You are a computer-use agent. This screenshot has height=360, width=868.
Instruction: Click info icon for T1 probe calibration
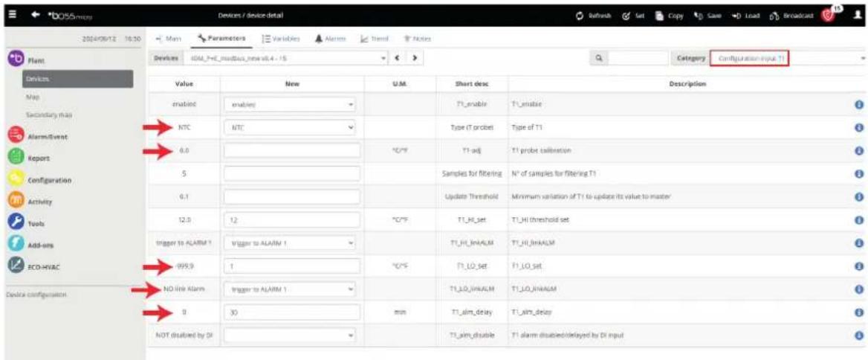tap(860, 151)
